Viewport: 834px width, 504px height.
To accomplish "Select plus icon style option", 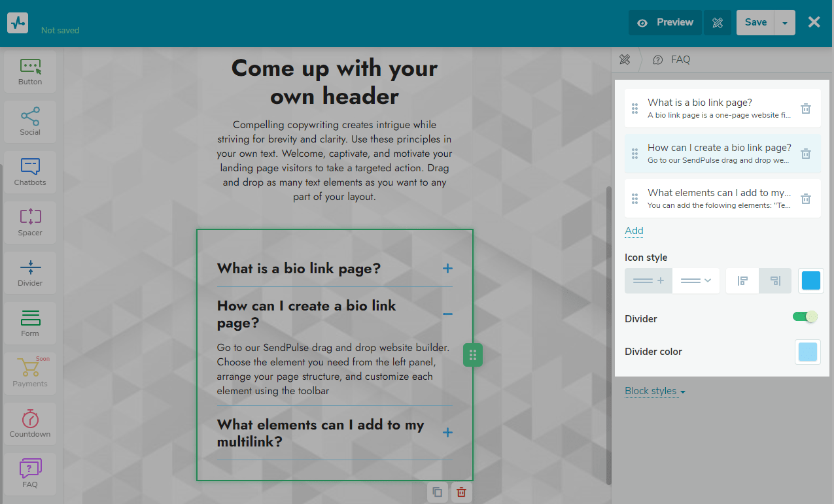I will (648, 280).
